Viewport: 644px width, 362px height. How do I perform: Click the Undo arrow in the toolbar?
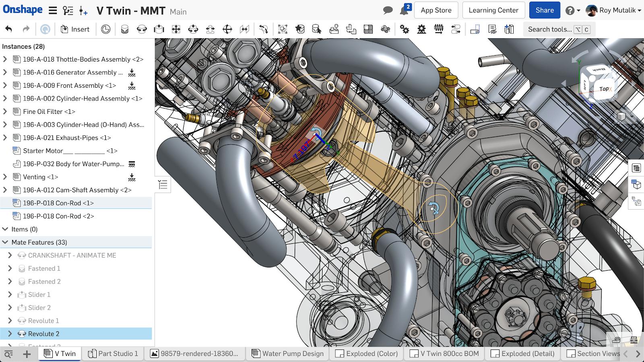point(8,29)
